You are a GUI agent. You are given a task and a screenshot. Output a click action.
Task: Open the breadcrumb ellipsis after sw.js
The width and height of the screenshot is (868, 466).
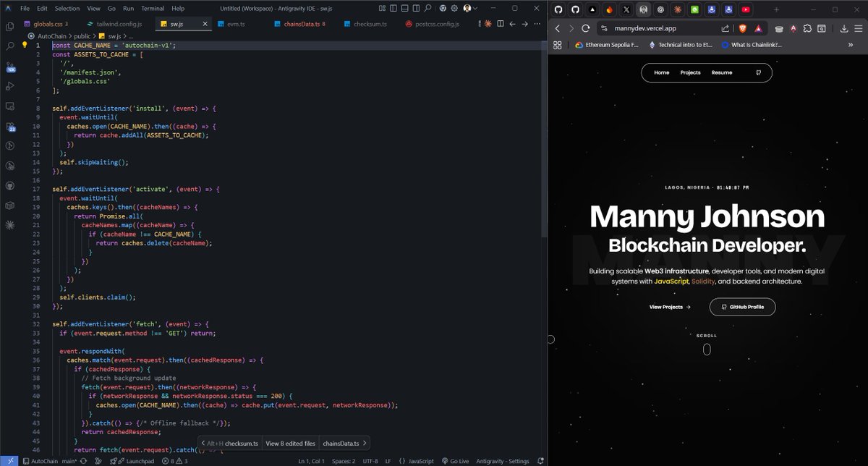[x=131, y=35]
